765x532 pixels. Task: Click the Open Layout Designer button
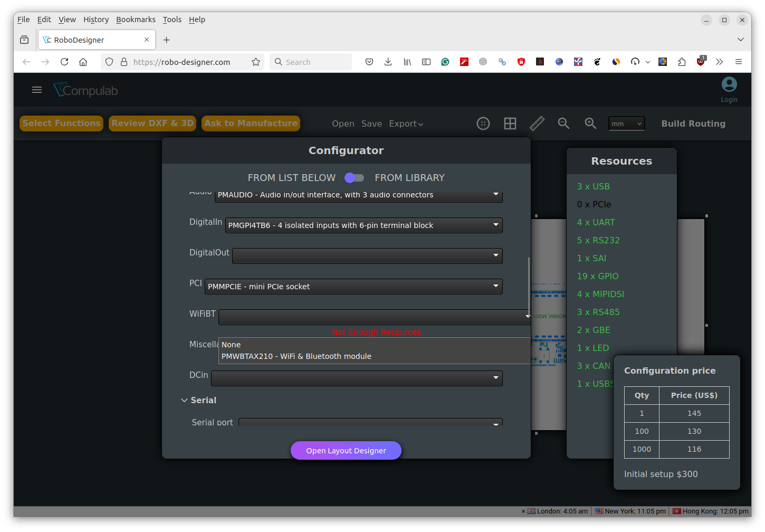click(x=346, y=451)
